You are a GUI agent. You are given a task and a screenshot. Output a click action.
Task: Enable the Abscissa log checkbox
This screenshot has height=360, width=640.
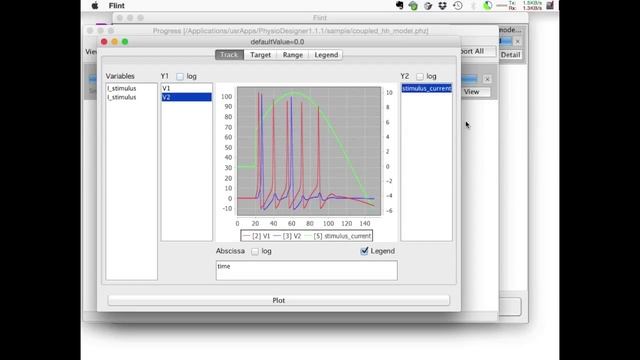tap(255, 251)
